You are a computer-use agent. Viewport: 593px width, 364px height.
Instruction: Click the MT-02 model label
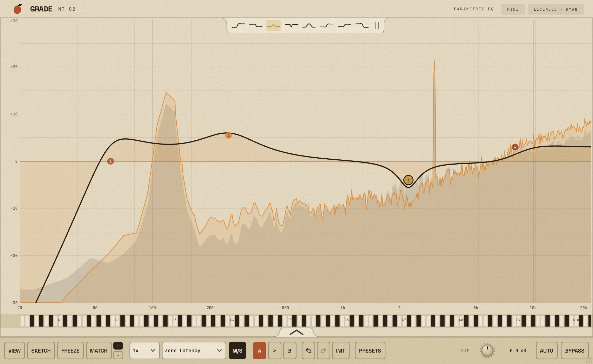[67, 9]
